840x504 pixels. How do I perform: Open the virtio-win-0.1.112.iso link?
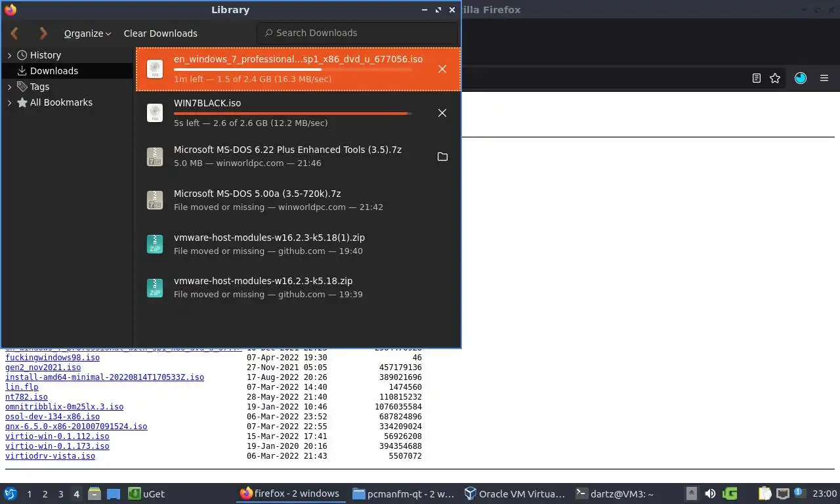pos(57,436)
